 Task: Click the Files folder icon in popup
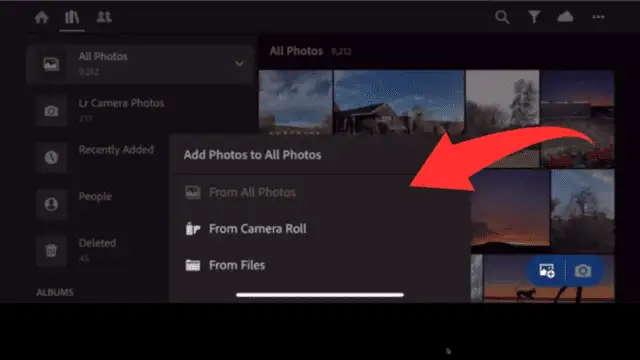click(193, 265)
